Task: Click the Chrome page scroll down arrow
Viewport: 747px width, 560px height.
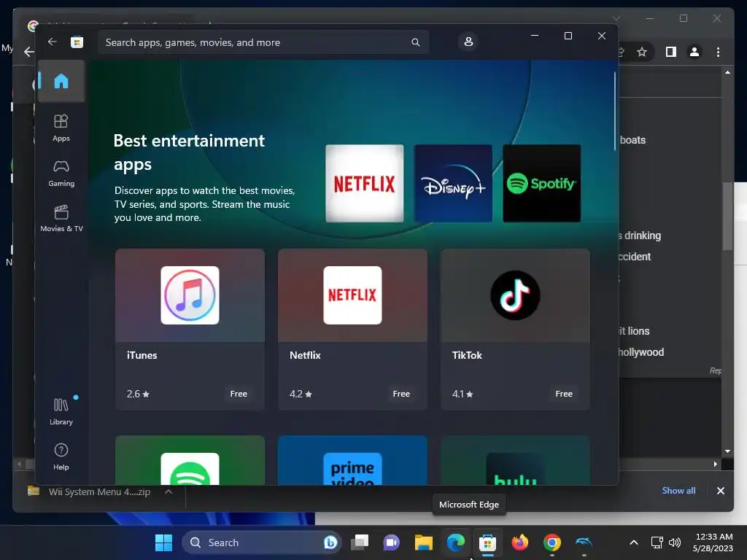Action: point(727,451)
